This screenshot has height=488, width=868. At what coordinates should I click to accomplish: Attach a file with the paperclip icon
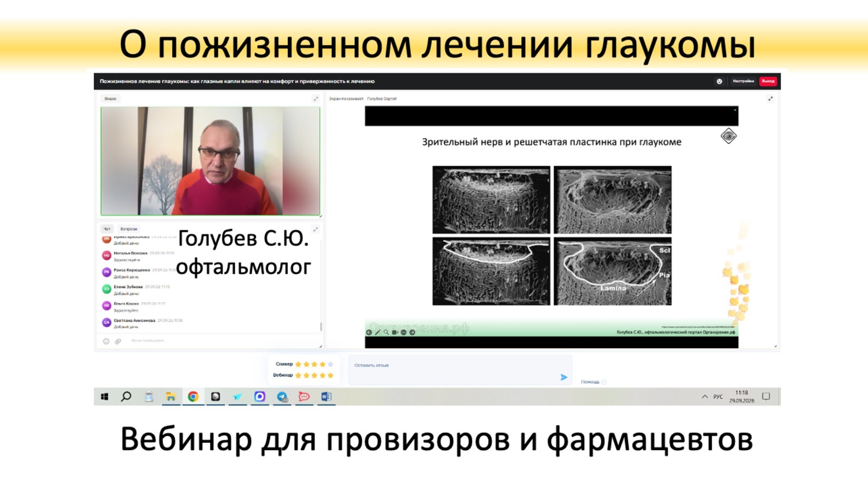coord(118,341)
